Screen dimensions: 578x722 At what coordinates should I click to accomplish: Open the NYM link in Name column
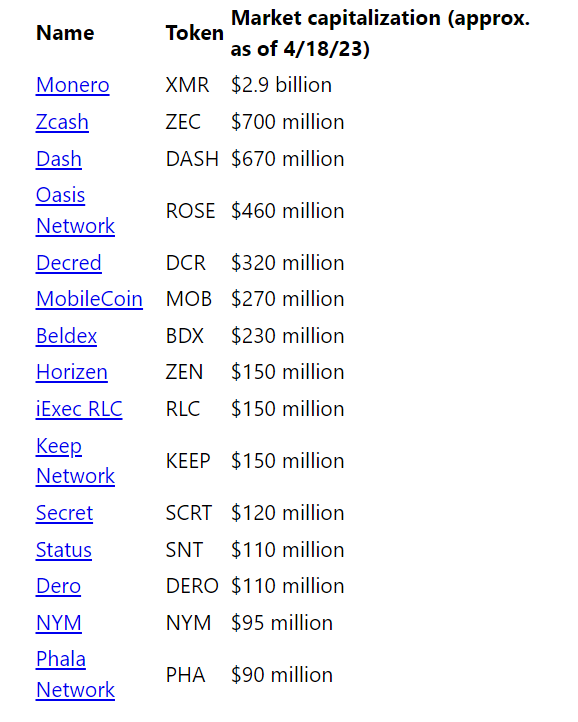[x=59, y=623]
